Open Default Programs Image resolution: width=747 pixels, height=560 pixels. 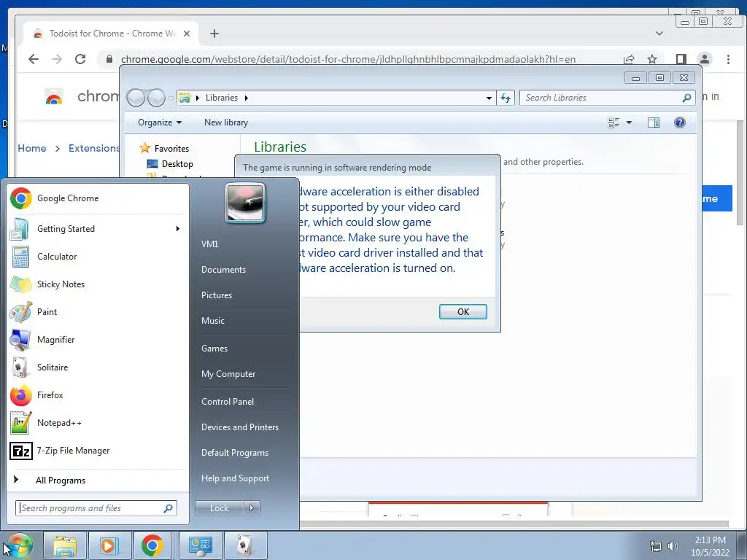click(234, 453)
